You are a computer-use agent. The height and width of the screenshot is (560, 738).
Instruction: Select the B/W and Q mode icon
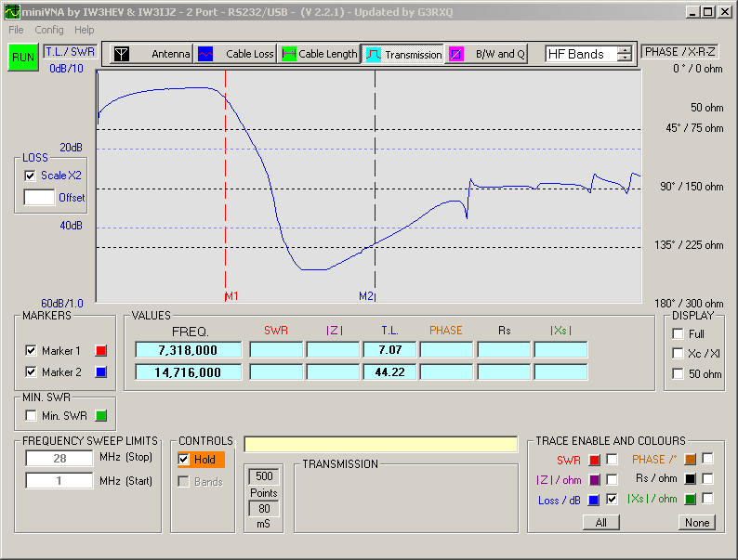456,54
